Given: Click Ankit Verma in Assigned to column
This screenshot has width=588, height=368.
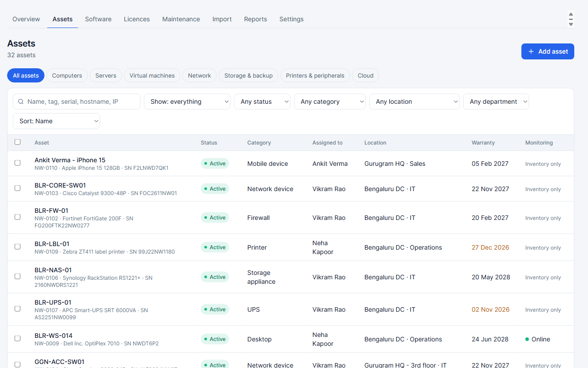Looking at the screenshot, I should click(330, 164).
